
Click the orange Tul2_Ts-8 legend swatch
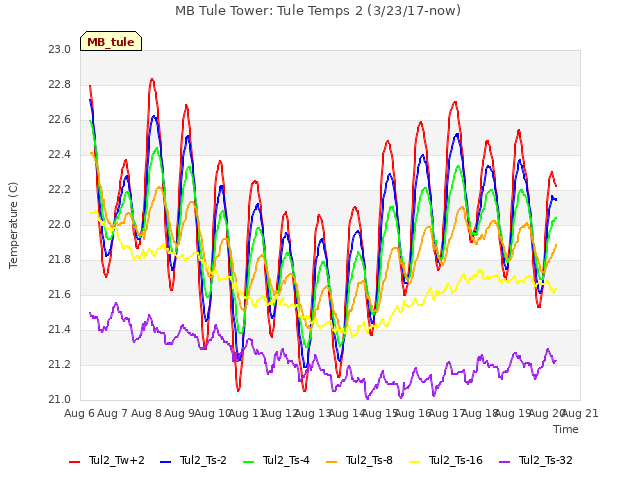tap(332, 462)
